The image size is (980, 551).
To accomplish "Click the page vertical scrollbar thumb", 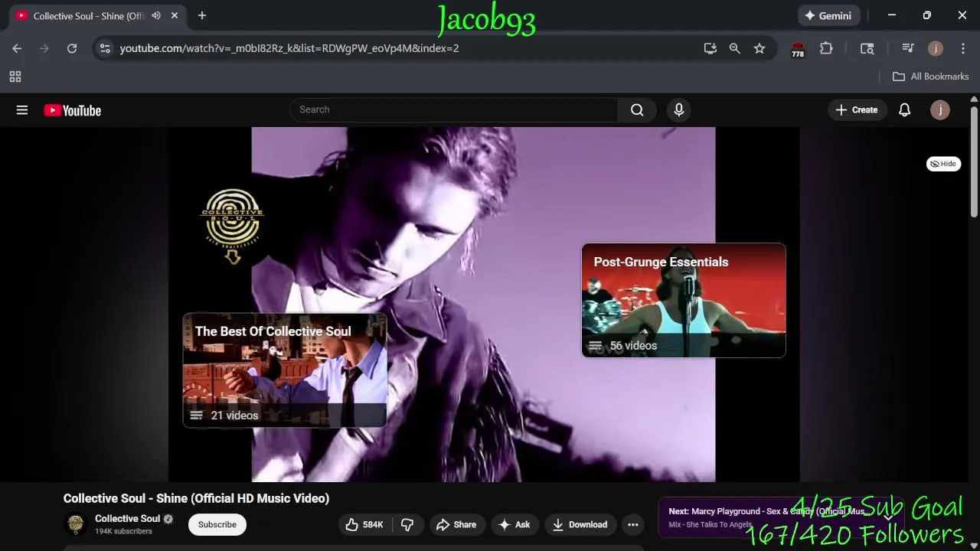I will point(974,162).
